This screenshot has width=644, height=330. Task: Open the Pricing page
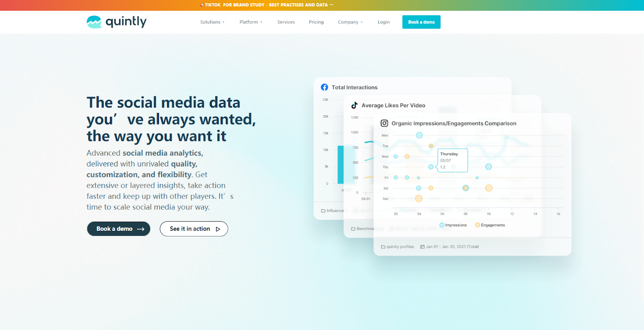coord(316,22)
